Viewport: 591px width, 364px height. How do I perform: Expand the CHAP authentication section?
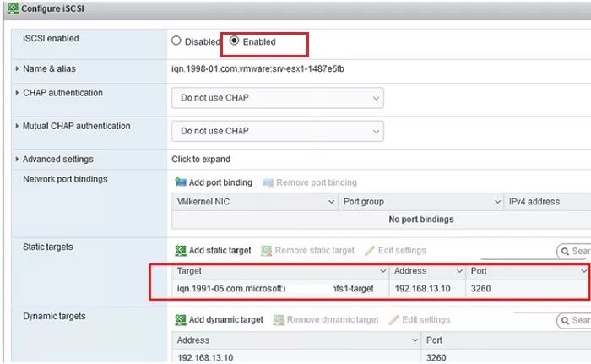(x=17, y=93)
